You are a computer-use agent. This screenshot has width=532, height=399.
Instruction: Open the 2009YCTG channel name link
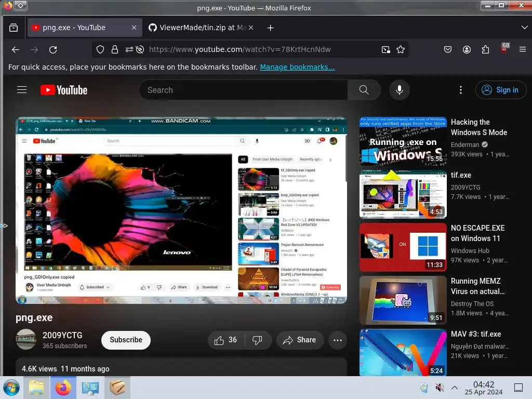62,335
